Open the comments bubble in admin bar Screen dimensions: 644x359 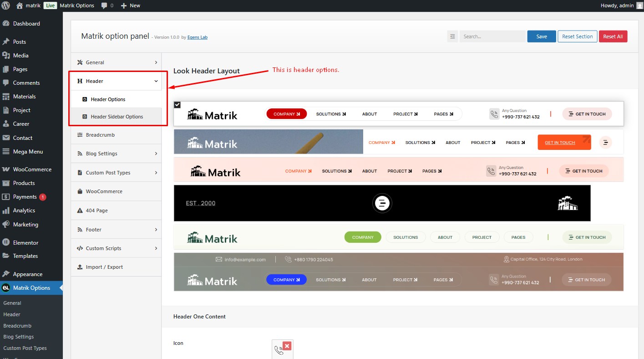104,5
